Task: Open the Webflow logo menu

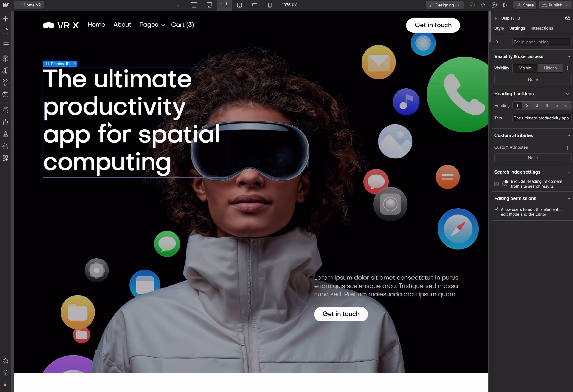Action: [x=6, y=5]
